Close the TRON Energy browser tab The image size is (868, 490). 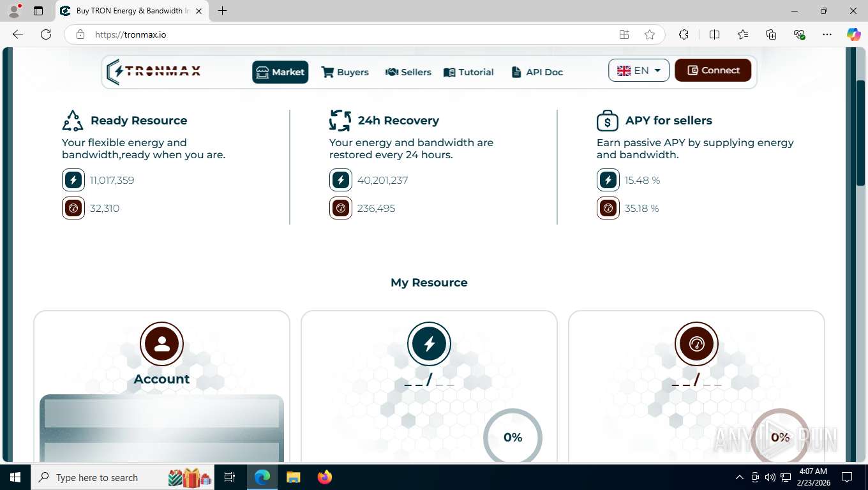click(199, 11)
